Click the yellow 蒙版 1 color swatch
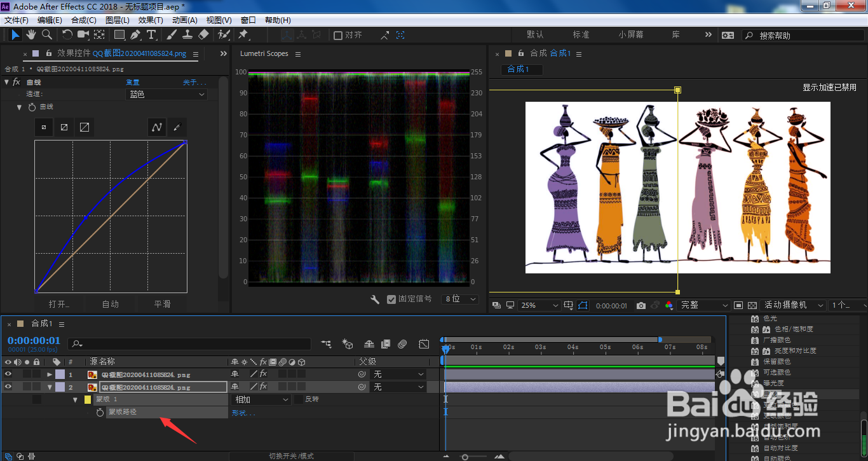Image resolution: width=868 pixels, height=461 pixels. click(x=88, y=400)
